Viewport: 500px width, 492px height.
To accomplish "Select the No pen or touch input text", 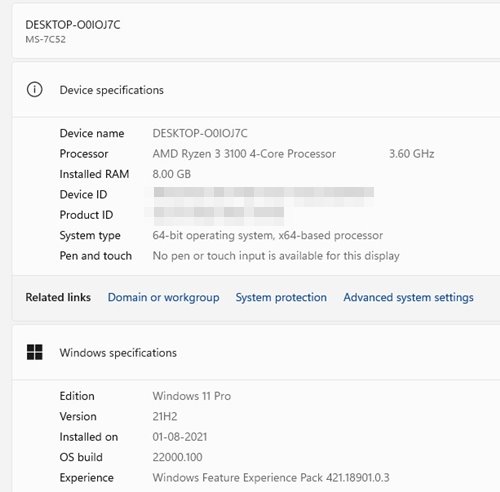I will 276,256.
